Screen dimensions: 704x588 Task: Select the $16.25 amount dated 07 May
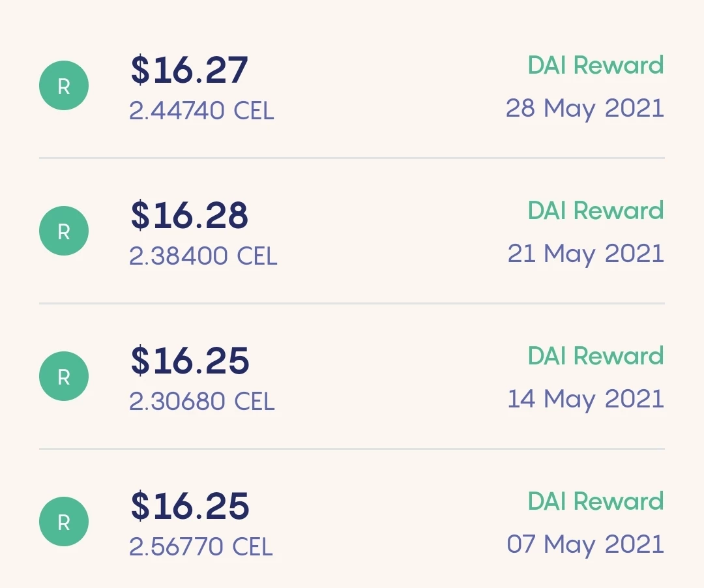click(x=190, y=507)
